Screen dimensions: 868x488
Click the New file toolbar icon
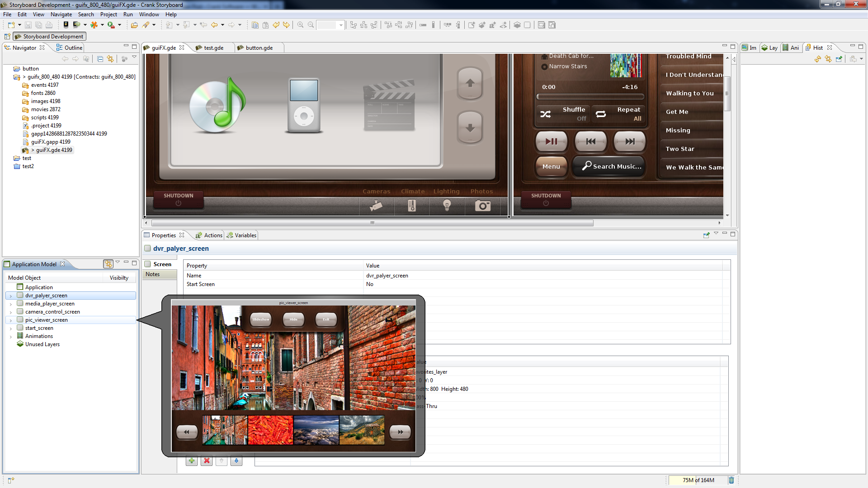[11, 25]
